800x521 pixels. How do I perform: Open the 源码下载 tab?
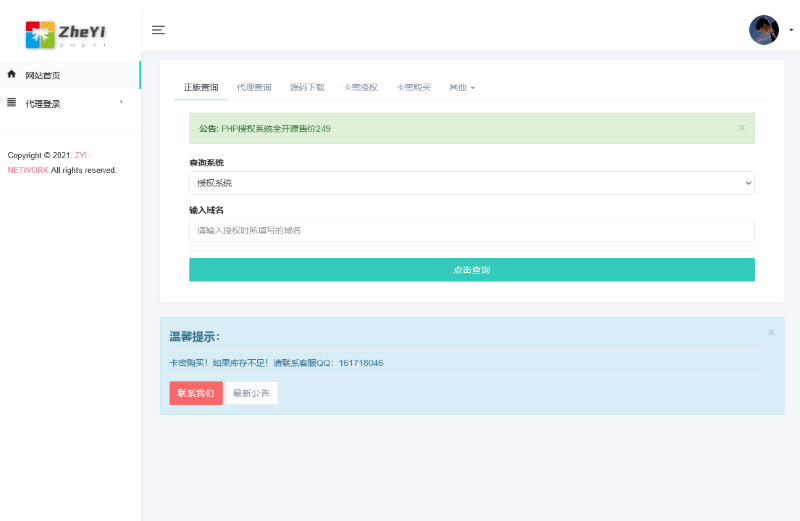[x=307, y=88]
